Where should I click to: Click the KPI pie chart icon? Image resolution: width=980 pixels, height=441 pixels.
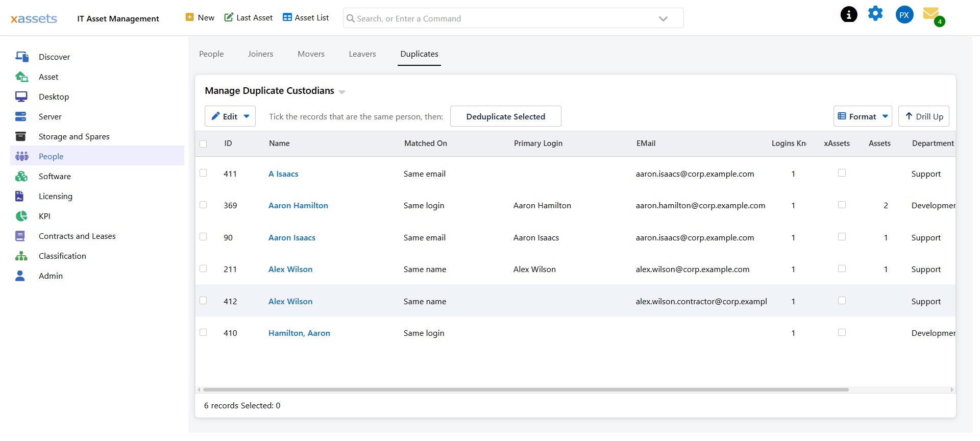(x=21, y=216)
